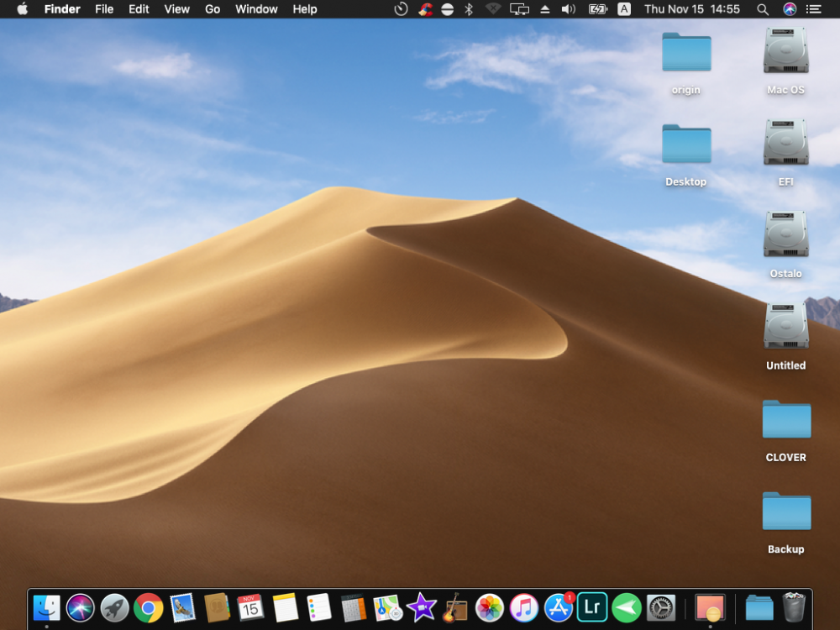This screenshot has height=630, width=840.
Task: Click the eject icon in menu bar
Action: (x=545, y=9)
